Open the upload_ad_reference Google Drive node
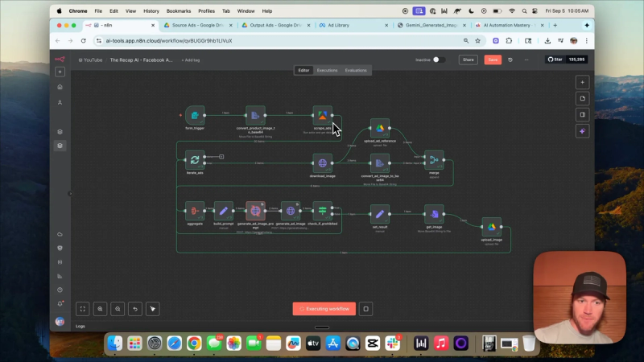The image size is (644, 362). [x=380, y=128]
